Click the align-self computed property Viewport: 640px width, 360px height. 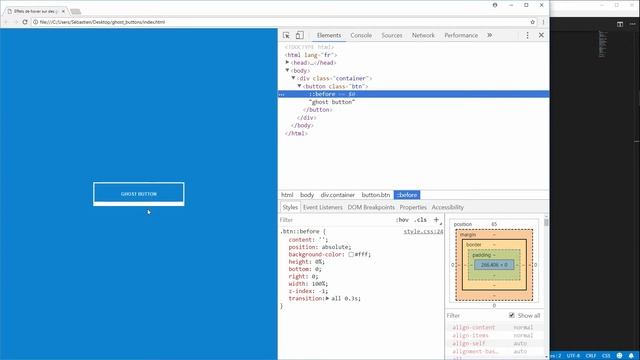(469, 343)
